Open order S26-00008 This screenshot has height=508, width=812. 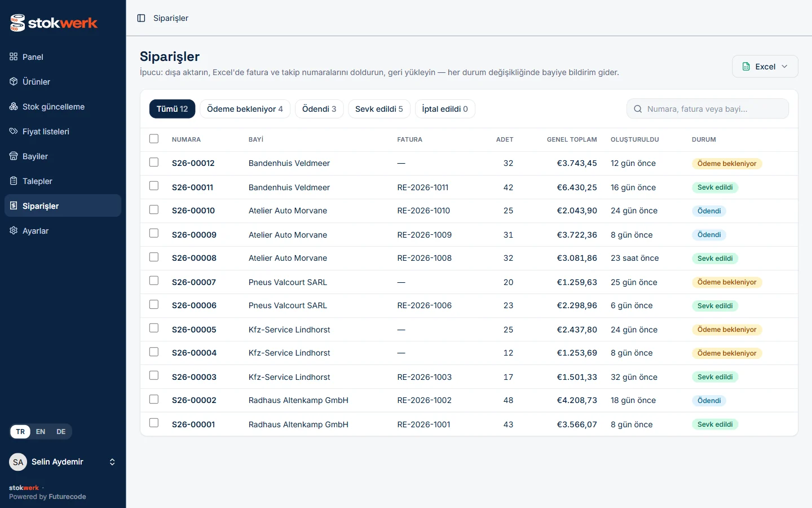point(194,258)
